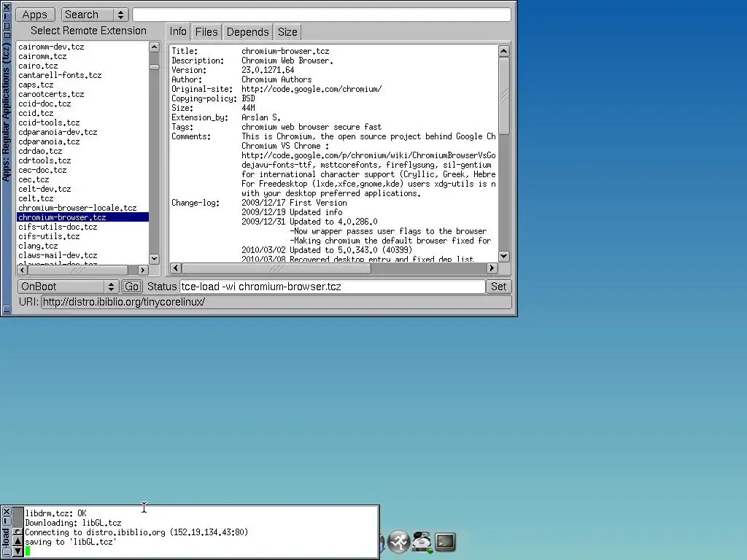This screenshot has height=560, width=747.
Task: Click info panel vertical scrollbar thumb
Action: (503, 96)
